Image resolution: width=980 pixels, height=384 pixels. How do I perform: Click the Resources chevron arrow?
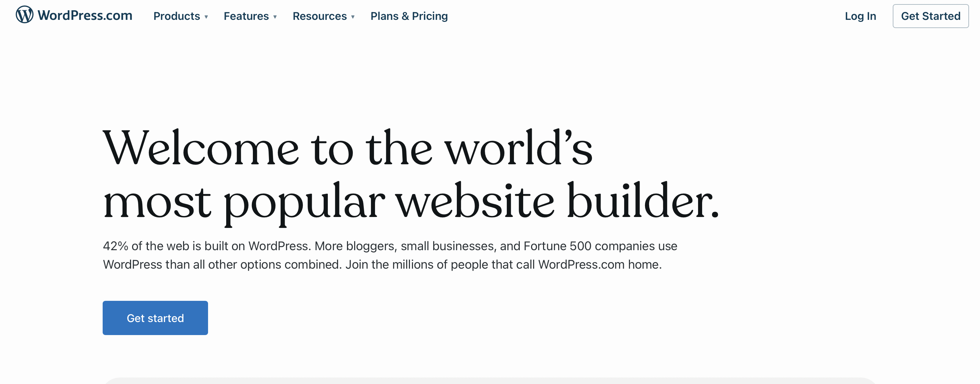[353, 17]
